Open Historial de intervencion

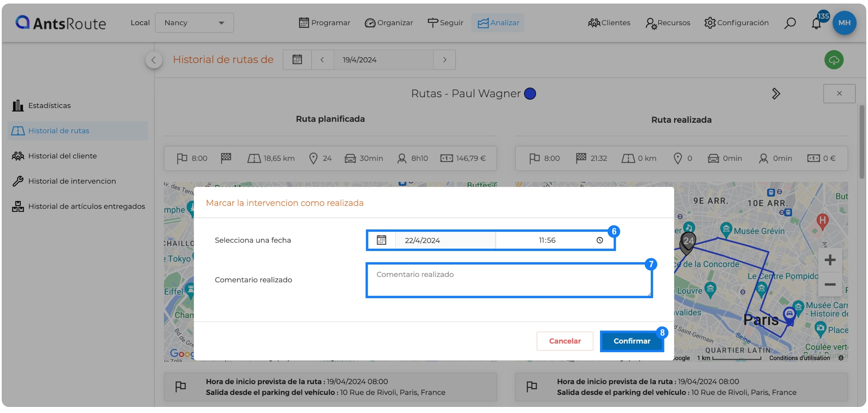(64, 181)
